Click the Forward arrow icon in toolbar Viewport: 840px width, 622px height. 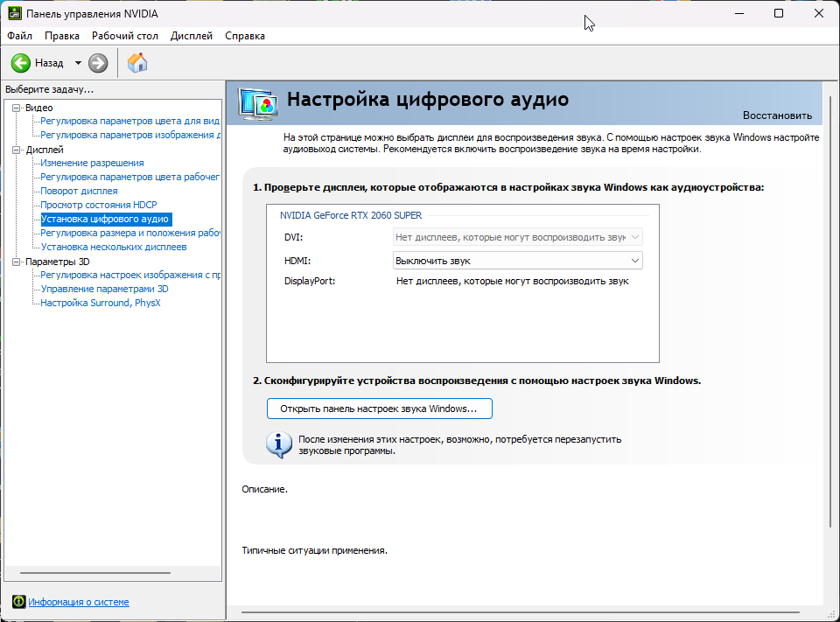pos(98,63)
